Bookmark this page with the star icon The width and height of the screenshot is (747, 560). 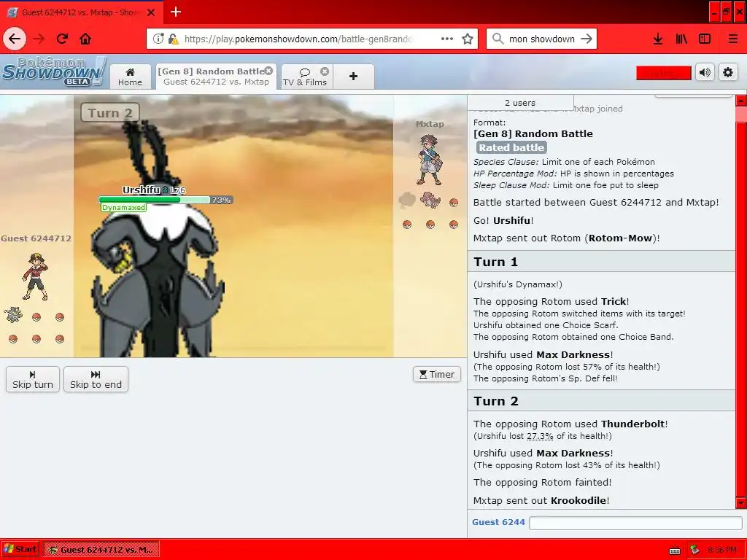click(468, 39)
